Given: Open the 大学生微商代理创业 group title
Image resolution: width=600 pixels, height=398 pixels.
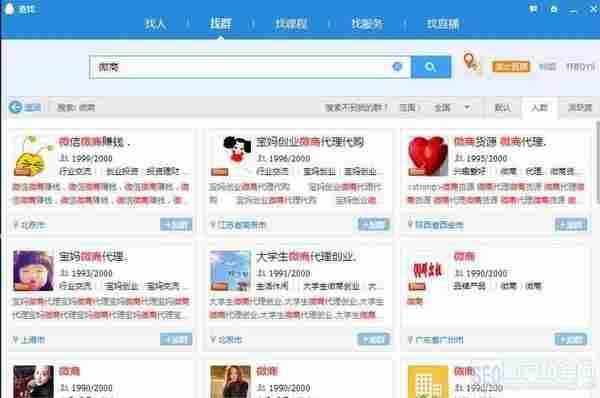Looking at the screenshot, I should pos(307,256).
